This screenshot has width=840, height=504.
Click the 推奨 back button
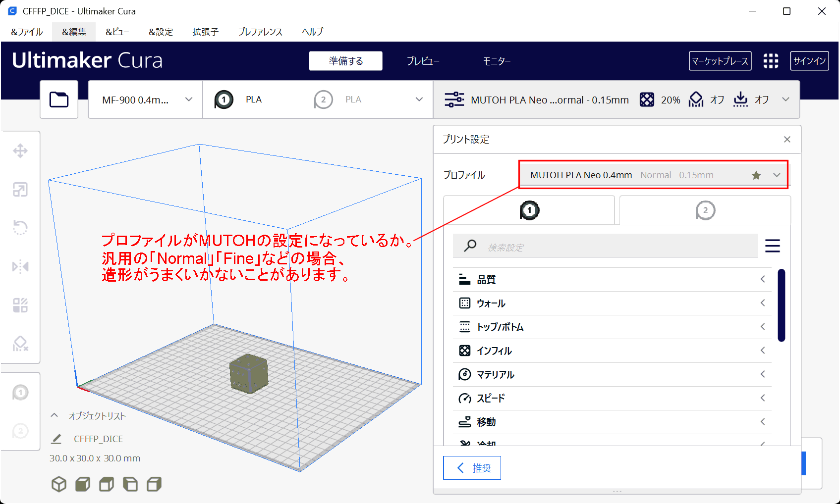(472, 468)
